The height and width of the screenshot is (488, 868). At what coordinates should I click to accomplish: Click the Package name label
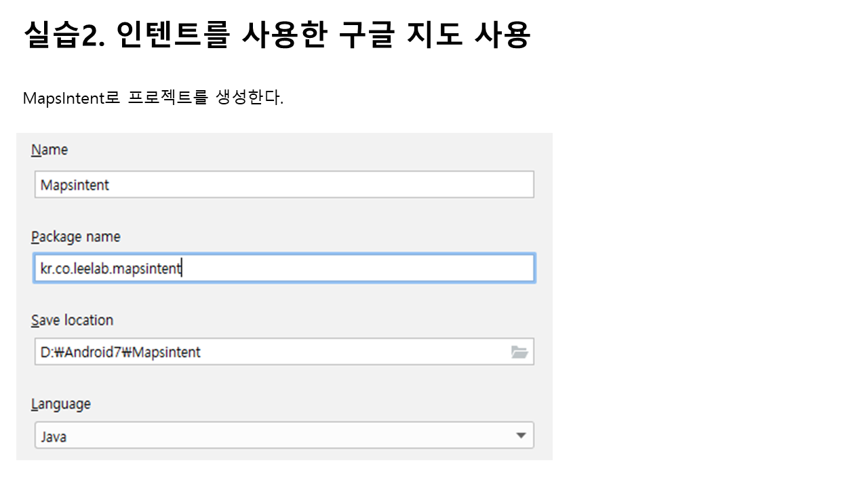(x=75, y=237)
